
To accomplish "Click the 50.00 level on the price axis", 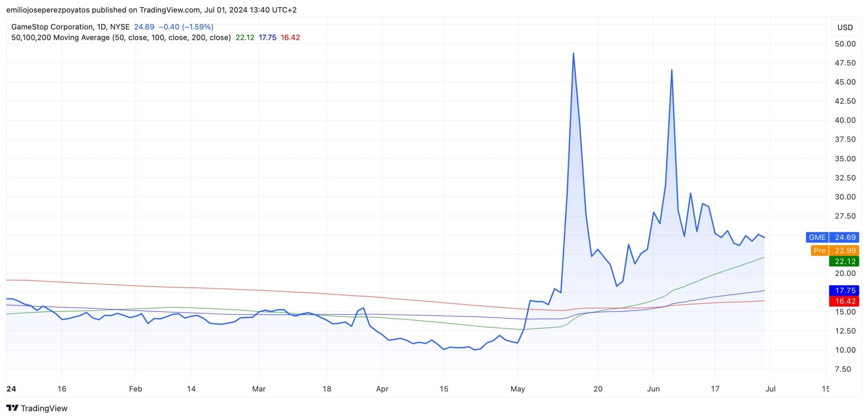I will [845, 44].
